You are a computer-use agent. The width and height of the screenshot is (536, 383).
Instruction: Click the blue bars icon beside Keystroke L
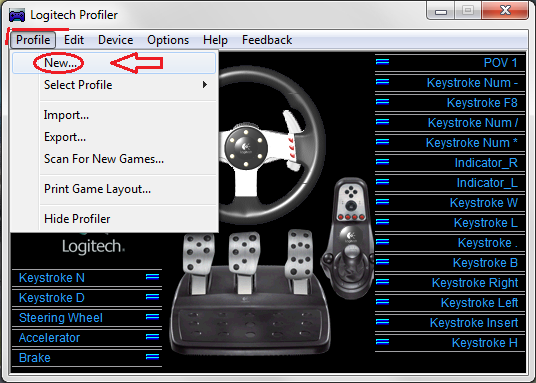point(382,222)
